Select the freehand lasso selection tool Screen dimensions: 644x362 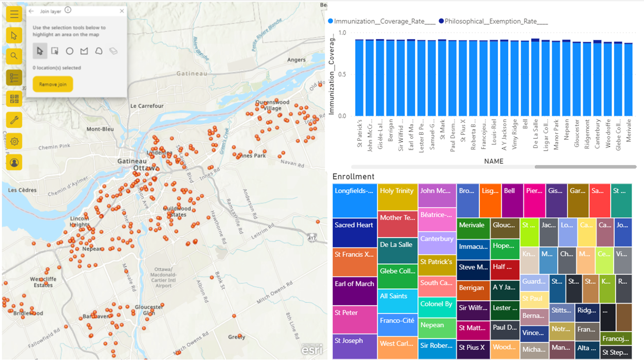pyautogui.click(x=98, y=51)
